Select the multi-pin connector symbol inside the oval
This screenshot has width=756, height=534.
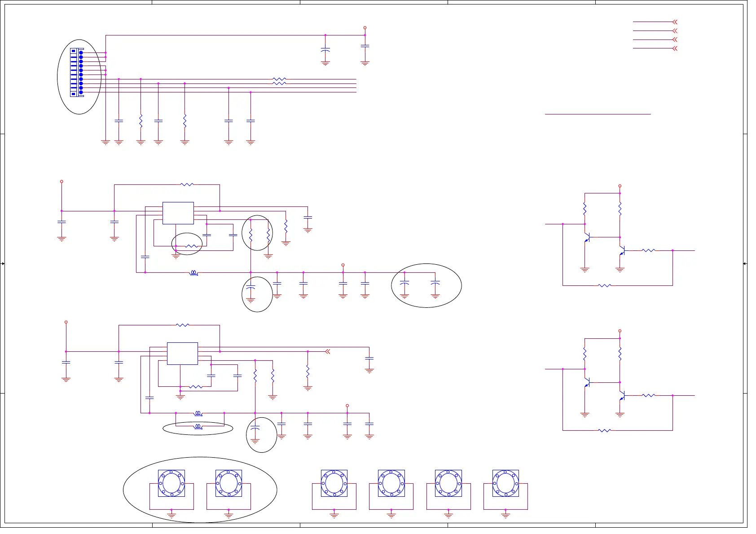[77, 72]
